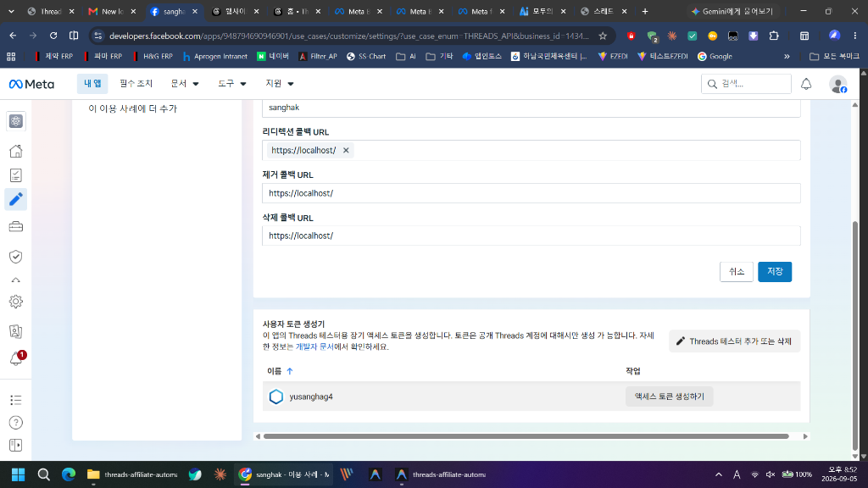Viewport: 868px width, 488px height.
Task: Open the 기타 bookmarks folder
Action: pyautogui.click(x=439, y=57)
